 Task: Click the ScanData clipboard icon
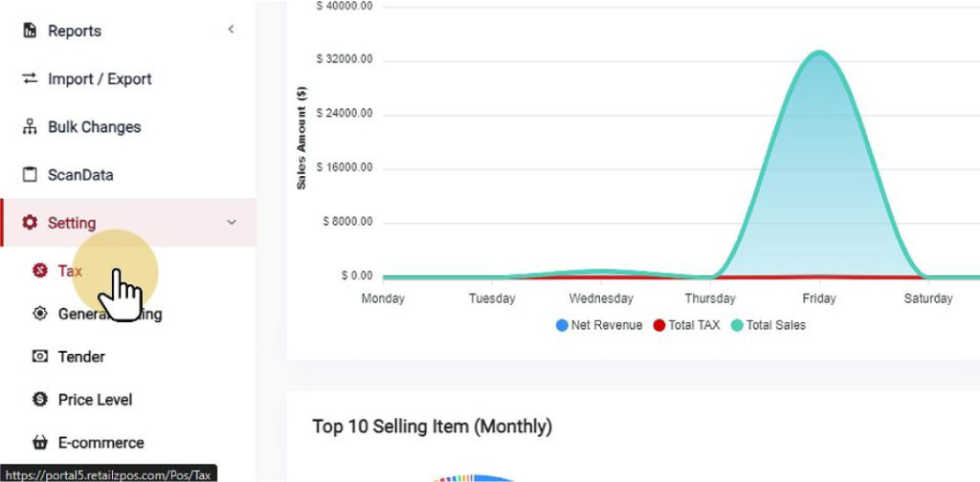(x=30, y=175)
